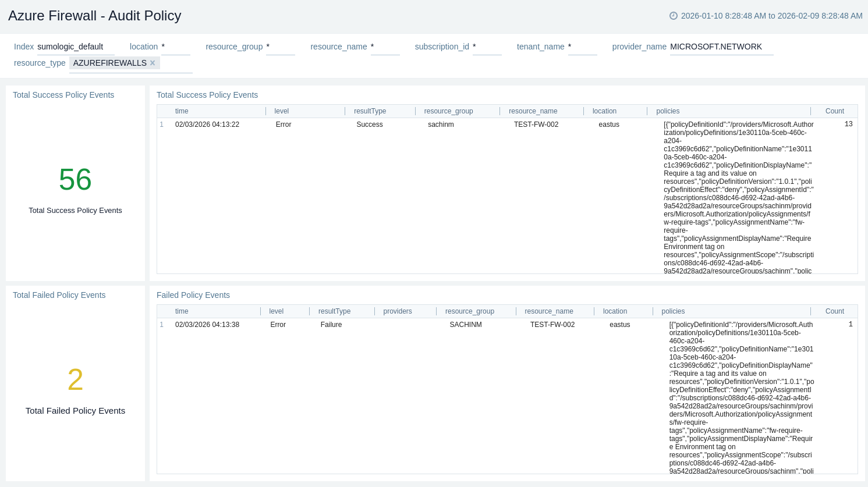Screen dimensions: 868x487
Task: Click the green 56 success events value
Action: click(x=75, y=179)
